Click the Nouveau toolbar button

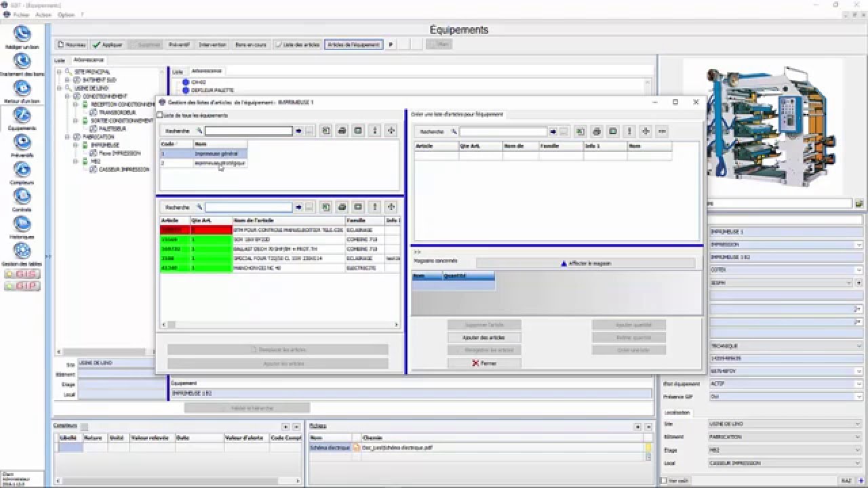pos(72,45)
